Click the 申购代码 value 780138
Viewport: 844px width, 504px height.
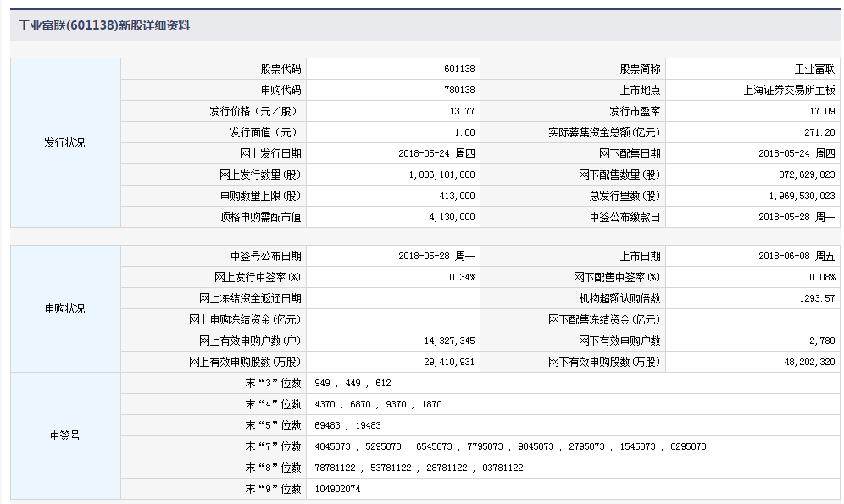pos(458,91)
